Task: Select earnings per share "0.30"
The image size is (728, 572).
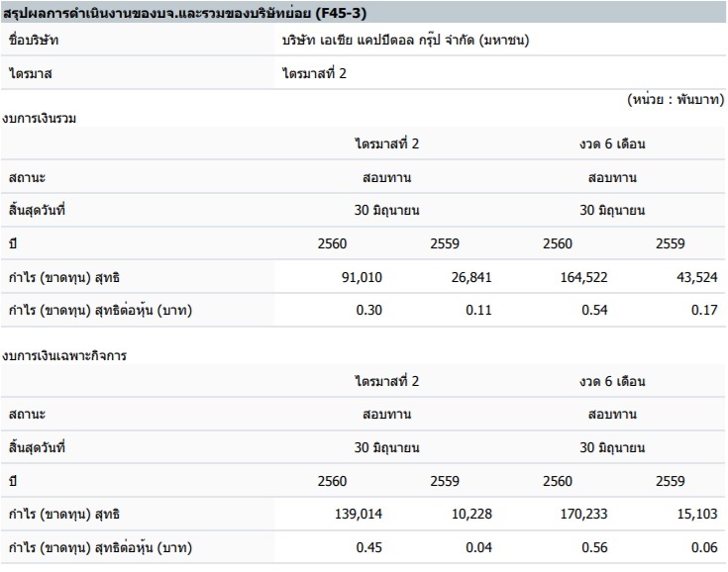Action: pos(369,310)
